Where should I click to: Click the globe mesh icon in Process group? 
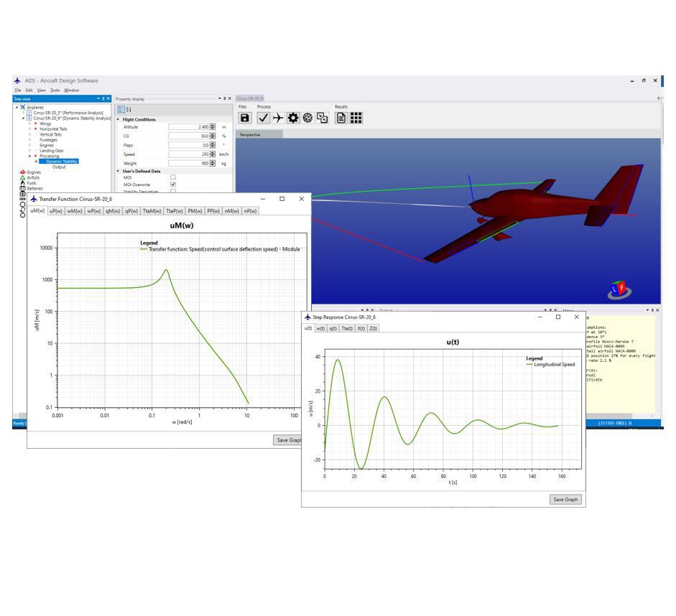click(307, 117)
